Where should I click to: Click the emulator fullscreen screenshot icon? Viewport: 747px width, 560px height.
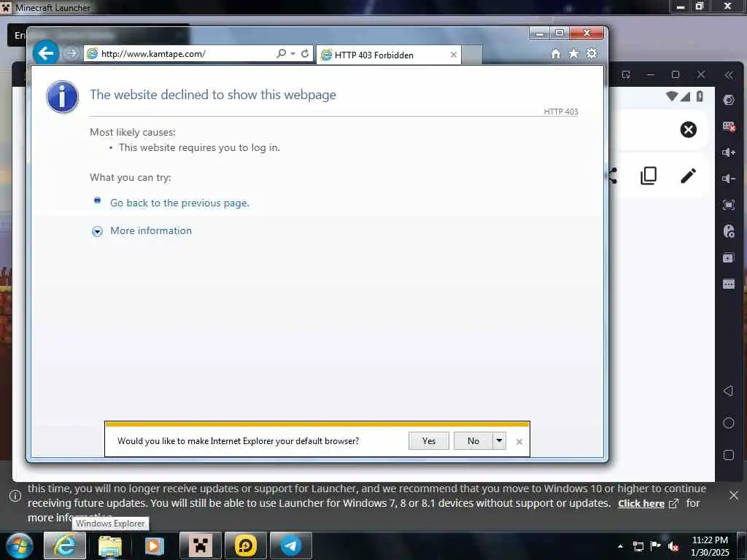pos(729,205)
